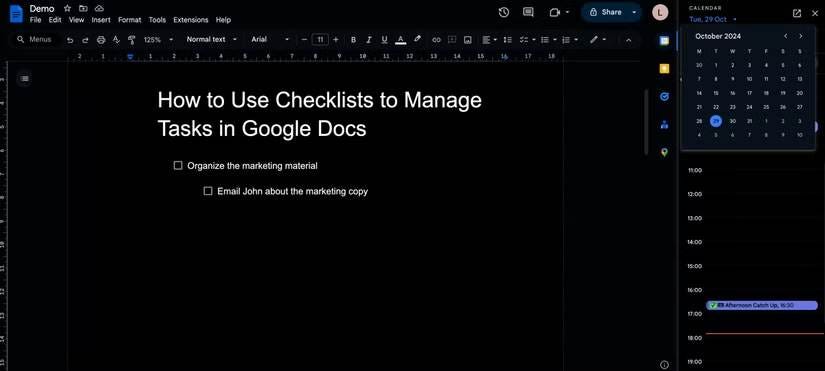Open the line spacing menu

click(508, 39)
